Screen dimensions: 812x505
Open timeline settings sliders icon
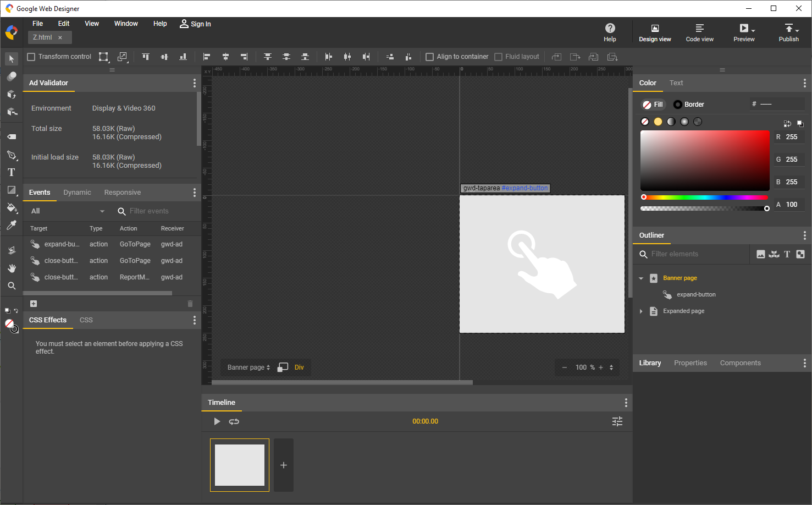tap(617, 421)
